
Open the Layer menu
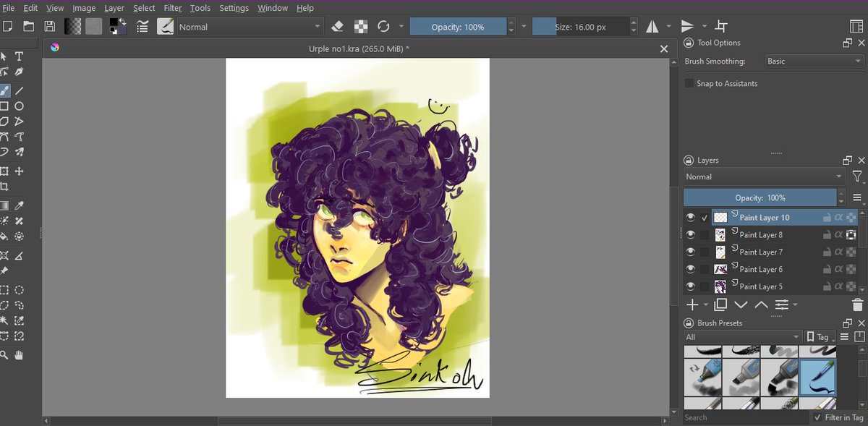pyautogui.click(x=114, y=8)
